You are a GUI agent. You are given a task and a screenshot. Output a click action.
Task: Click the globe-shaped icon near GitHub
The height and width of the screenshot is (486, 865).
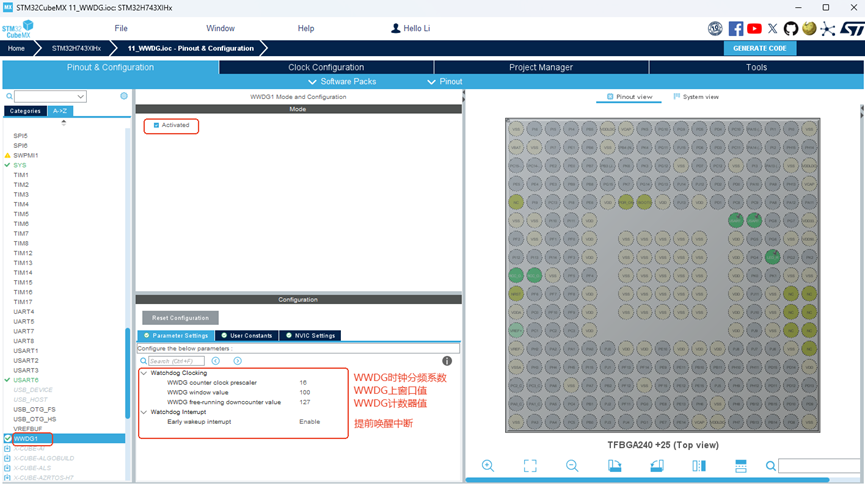(809, 28)
